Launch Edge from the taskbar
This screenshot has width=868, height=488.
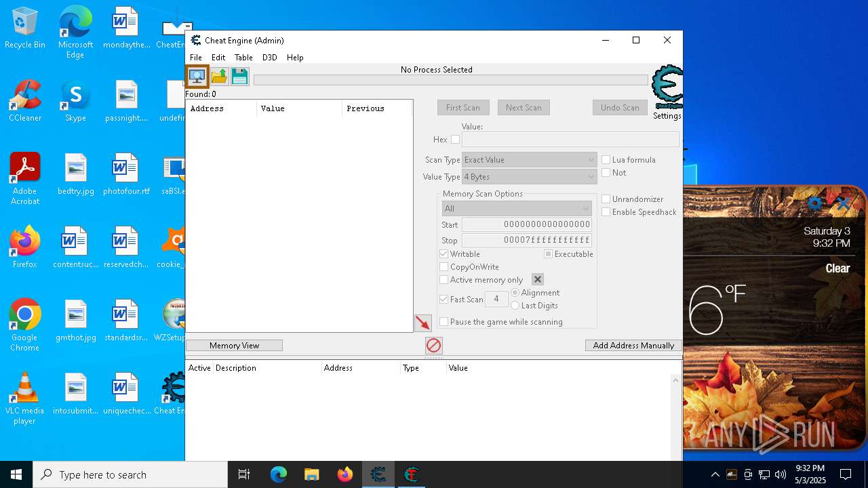pyautogui.click(x=279, y=474)
